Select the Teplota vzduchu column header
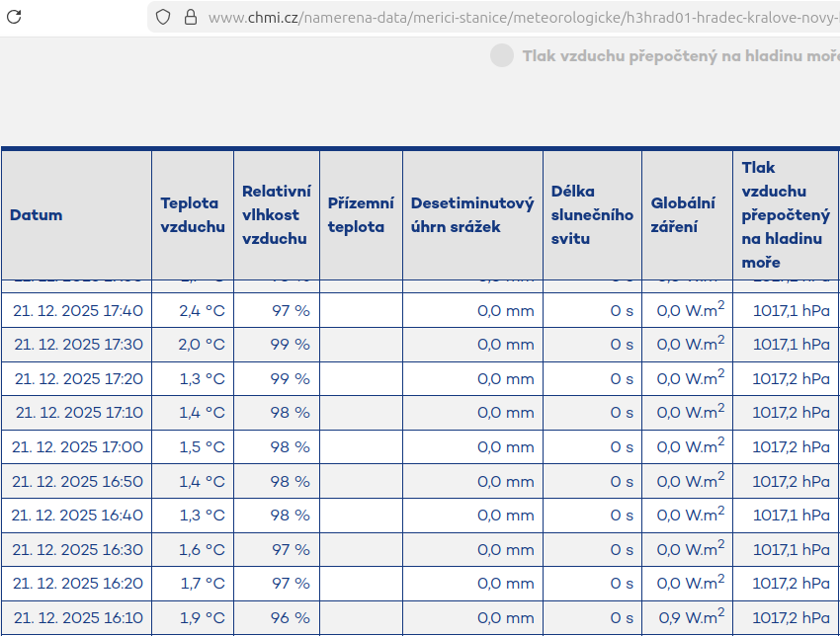The image size is (840, 636). (x=192, y=215)
